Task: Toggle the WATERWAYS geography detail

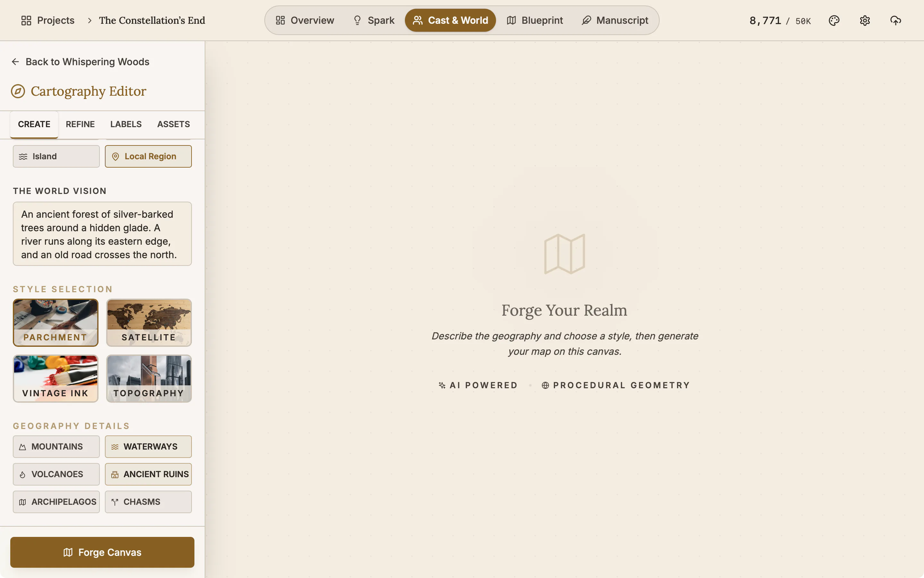Action: tap(148, 446)
